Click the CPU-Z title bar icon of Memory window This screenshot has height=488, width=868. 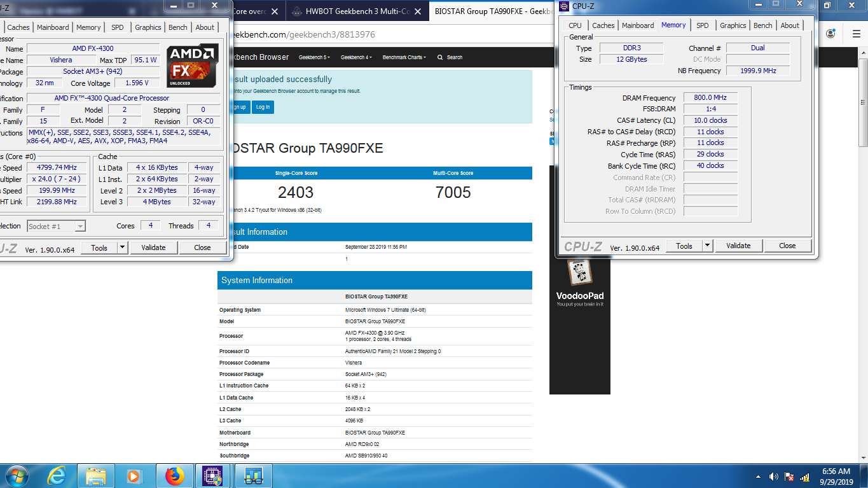tap(565, 6)
